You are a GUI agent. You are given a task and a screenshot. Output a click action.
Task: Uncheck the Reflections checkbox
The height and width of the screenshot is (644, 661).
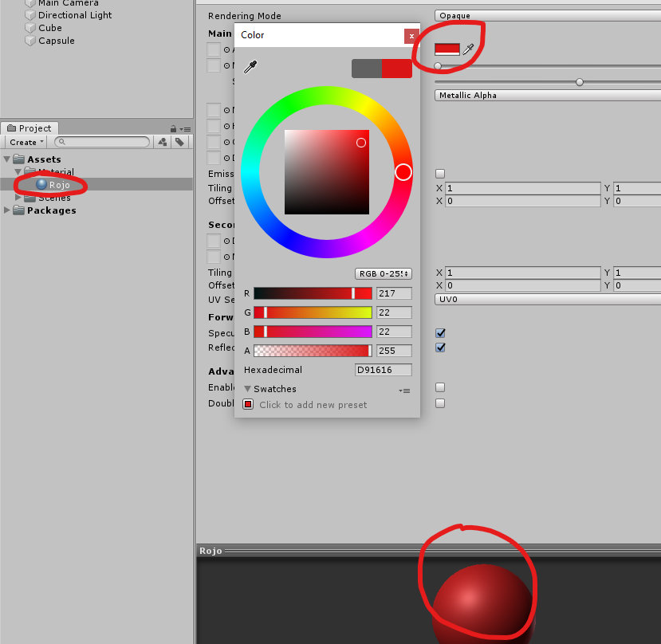coord(440,348)
